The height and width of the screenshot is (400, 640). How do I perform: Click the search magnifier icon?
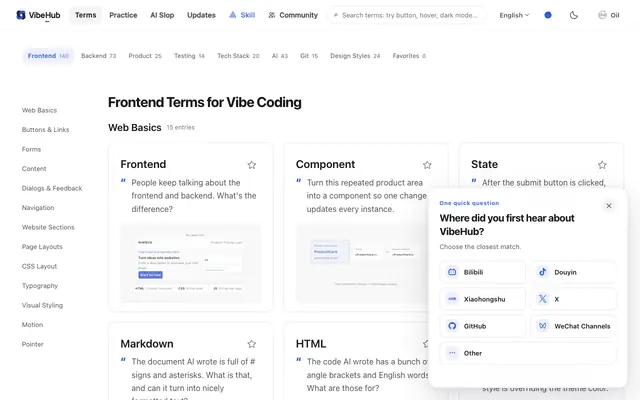336,16
